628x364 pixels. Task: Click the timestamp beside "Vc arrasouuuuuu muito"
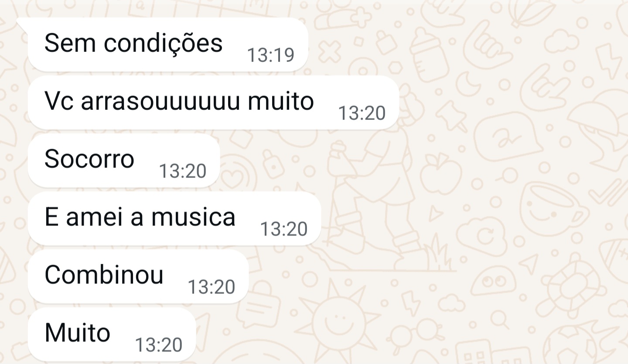coord(362,113)
